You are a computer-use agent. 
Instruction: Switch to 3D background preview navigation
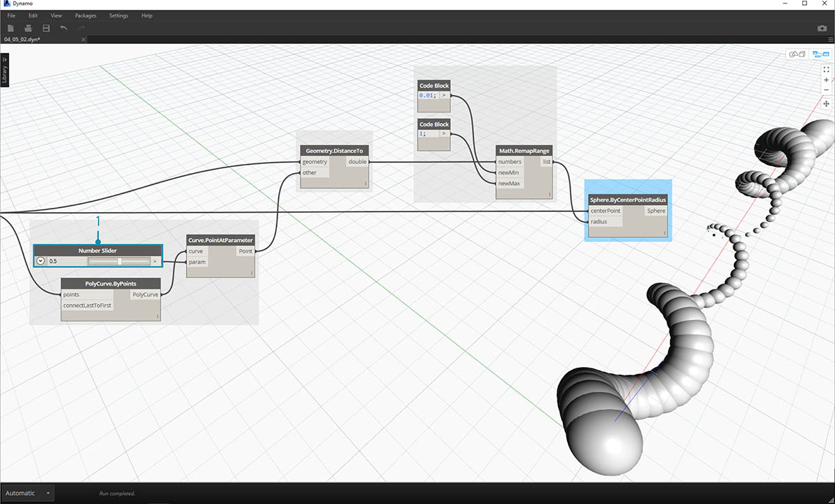[797, 54]
